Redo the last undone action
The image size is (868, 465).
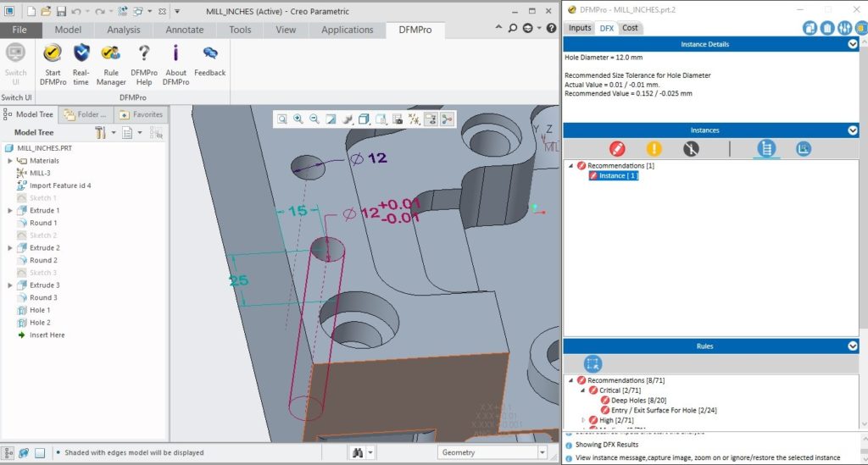99,11
